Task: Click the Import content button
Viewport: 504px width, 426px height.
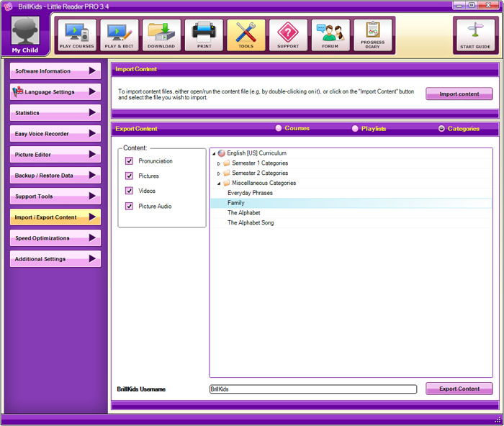Action: pyautogui.click(x=459, y=94)
